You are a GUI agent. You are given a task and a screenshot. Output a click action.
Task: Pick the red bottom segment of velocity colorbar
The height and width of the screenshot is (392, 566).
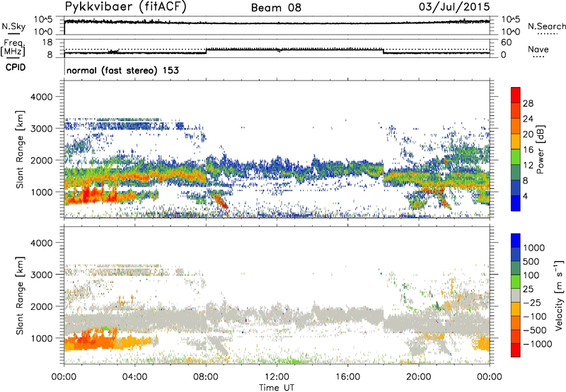(x=516, y=350)
